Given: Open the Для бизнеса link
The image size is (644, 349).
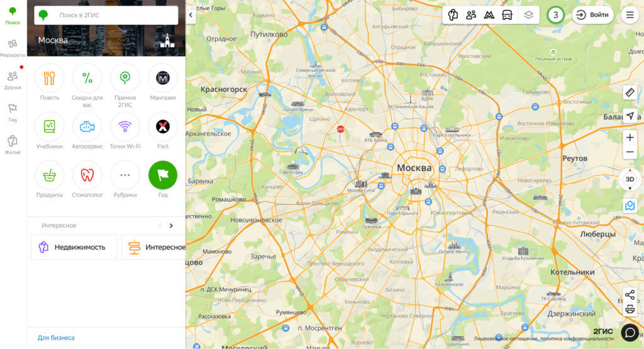Looking at the screenshot, I should (x=56, y=338).
